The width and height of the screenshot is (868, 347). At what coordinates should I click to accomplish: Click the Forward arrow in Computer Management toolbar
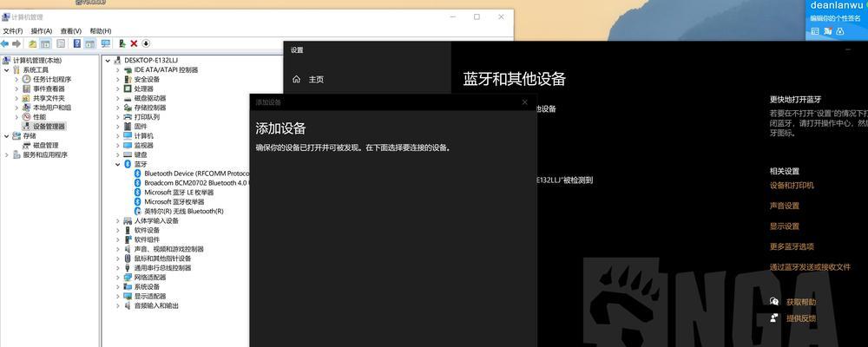(x=16, y=43)
